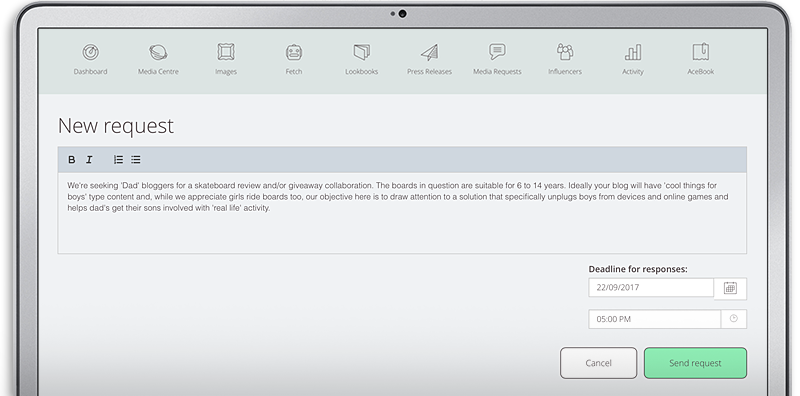
Task: Insert a bulleted list
Action: click(135, 160)
